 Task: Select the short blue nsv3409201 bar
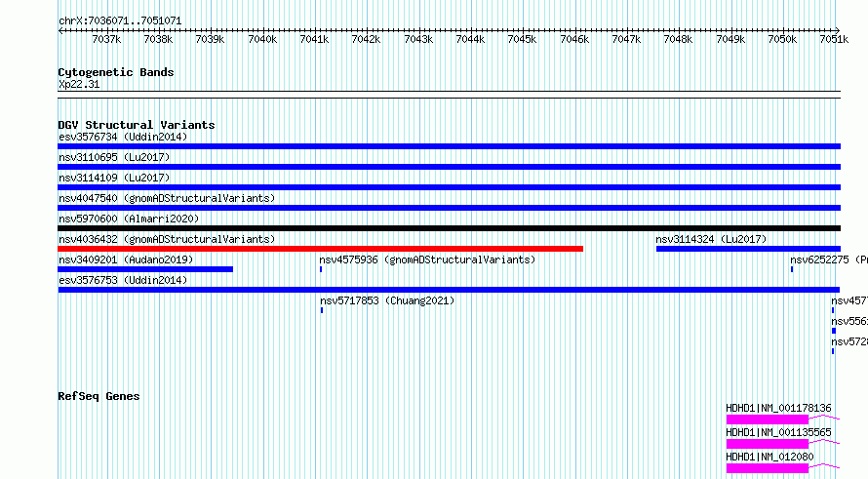click(x=145, y=269)
